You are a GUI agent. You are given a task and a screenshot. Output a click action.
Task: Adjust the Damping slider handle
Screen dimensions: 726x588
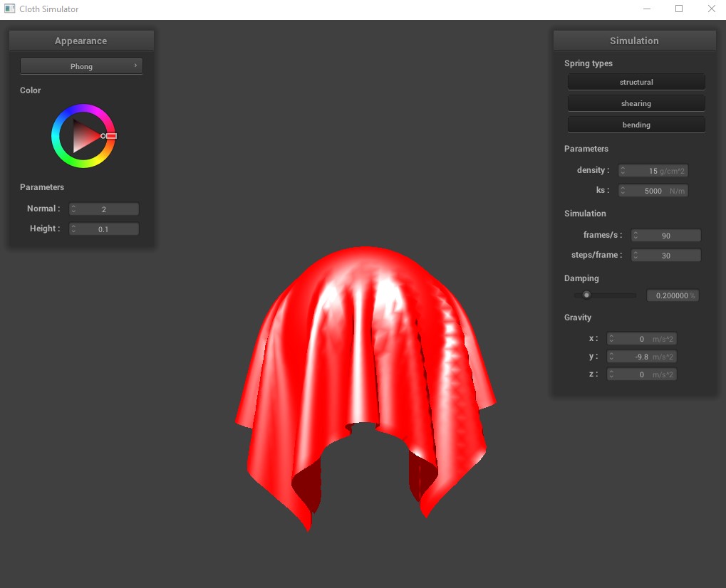586,295
